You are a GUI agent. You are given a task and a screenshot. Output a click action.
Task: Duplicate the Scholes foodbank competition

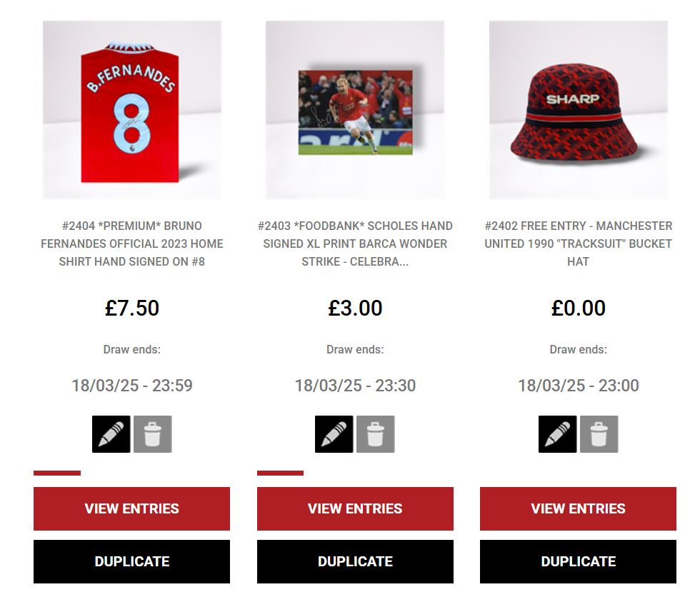coord(356,561)
